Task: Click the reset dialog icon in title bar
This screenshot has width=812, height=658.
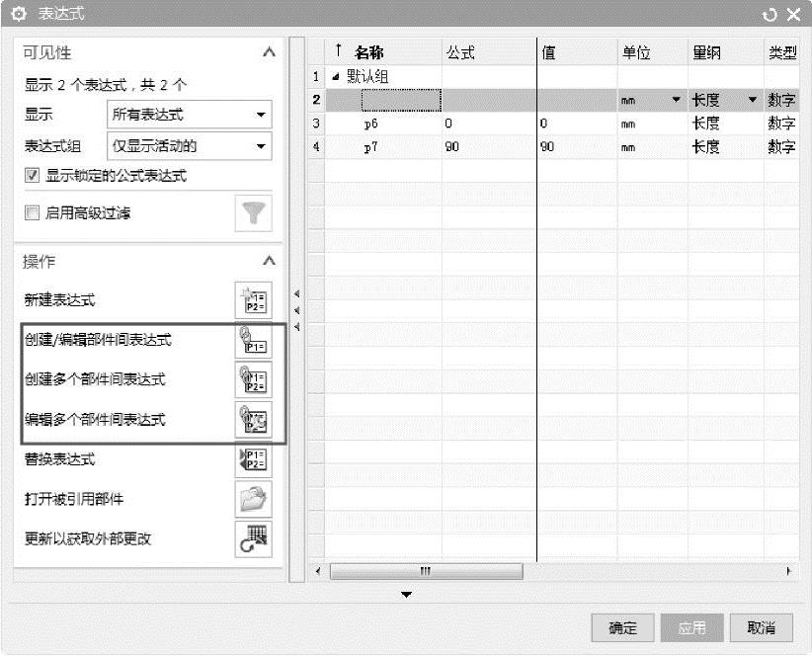Action: (770, 15)
